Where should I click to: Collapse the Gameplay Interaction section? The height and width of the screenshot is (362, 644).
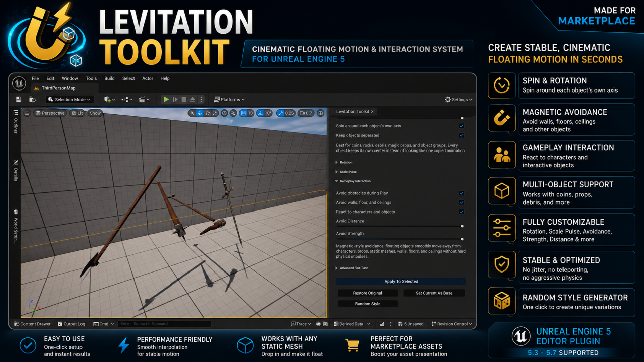pos(336,181)
